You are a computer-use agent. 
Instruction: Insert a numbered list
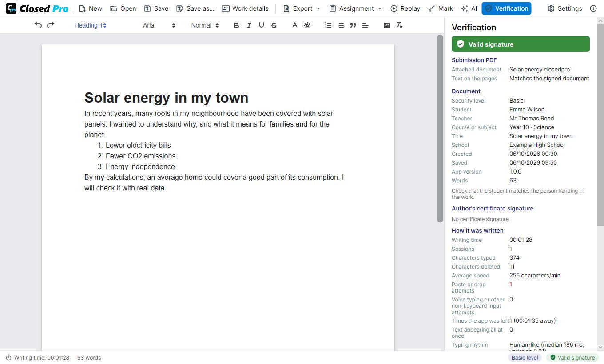(x=328, y=25)
